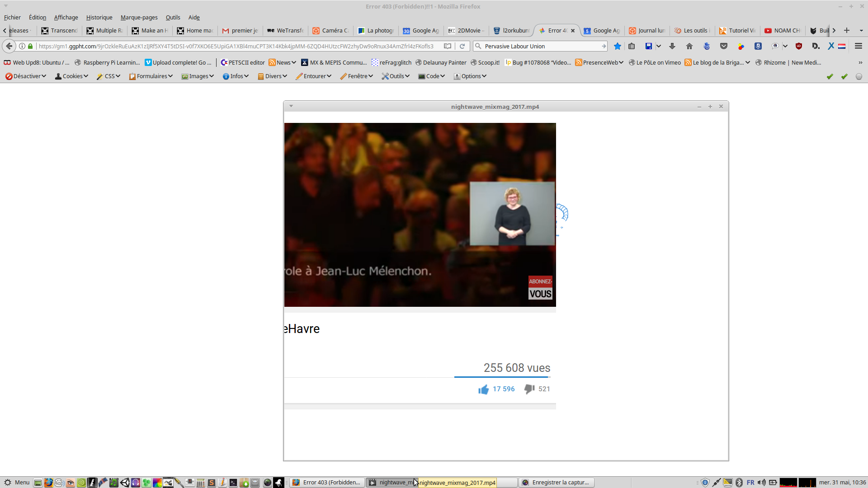This screenshot has height=488, width=868.
Task: Click the blue bookmark star icon
Action: pos(618,46)
